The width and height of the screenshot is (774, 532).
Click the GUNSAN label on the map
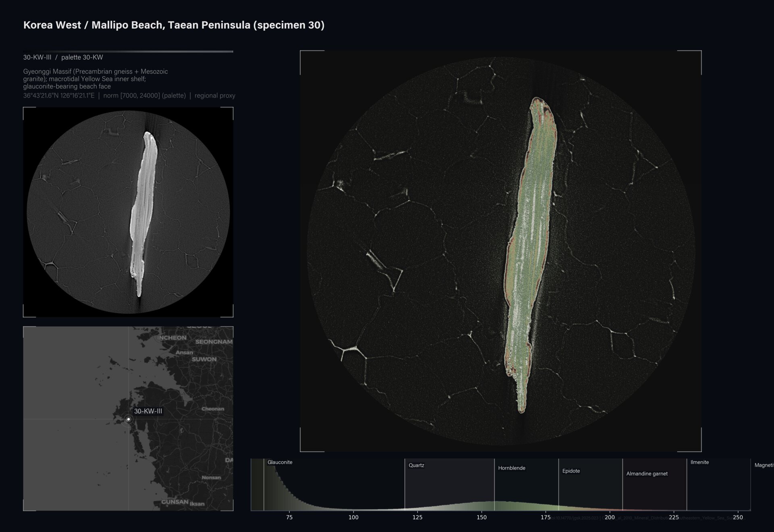pyautogui.click(x=175, y=502)
